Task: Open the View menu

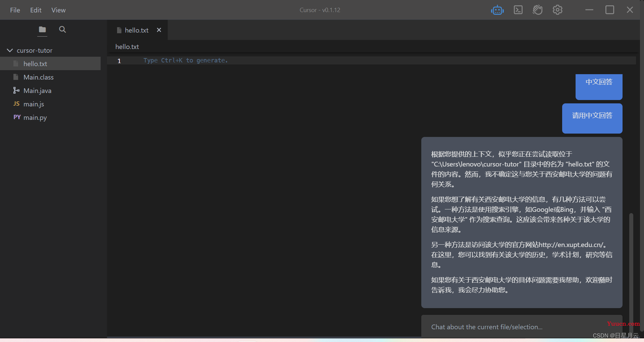Action: pyautogui.click(x=58, y=10)
